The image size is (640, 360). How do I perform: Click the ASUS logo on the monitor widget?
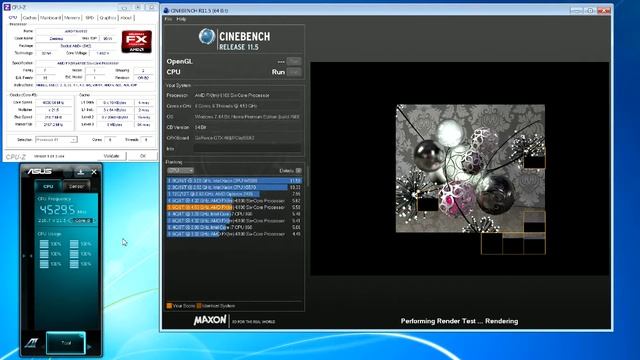point(39,171)
